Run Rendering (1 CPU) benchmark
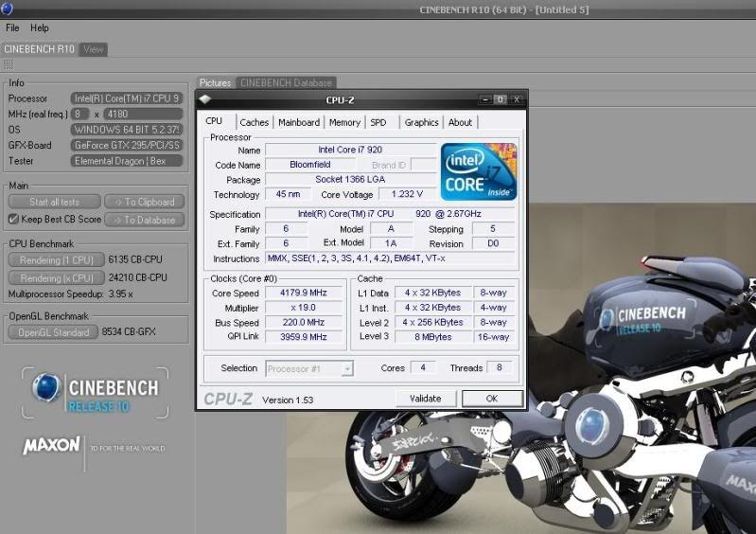This screenshot has width=756, height=534. coord(57,260)
